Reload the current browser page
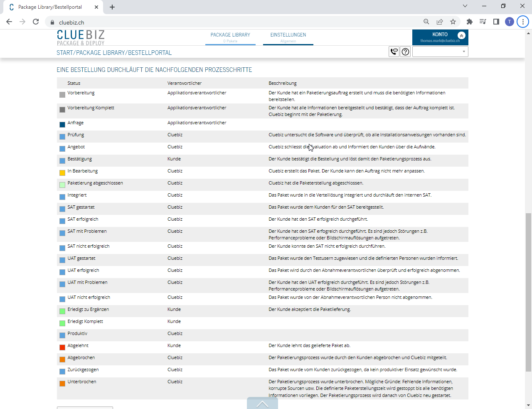Screen dimensions: 532x409 click(36, 22)
